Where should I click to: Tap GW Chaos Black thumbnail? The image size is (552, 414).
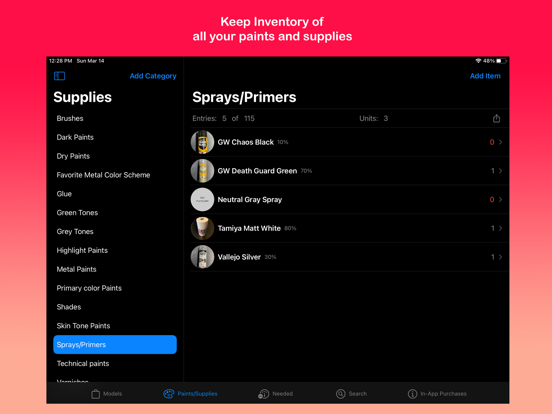coord(202,142)
